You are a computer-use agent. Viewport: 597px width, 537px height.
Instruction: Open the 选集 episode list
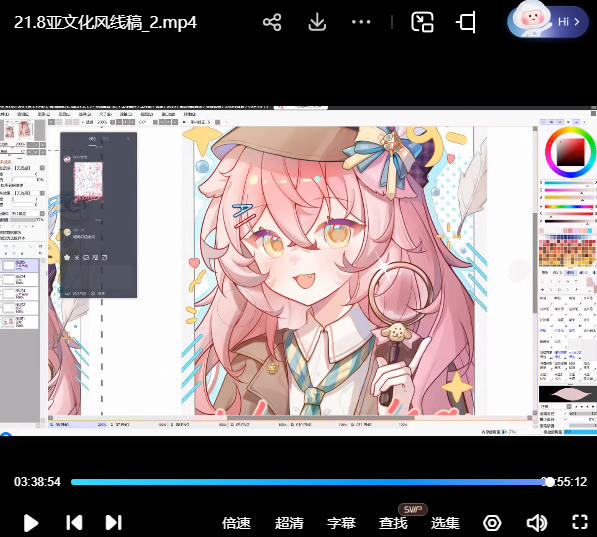pos(445,523)
